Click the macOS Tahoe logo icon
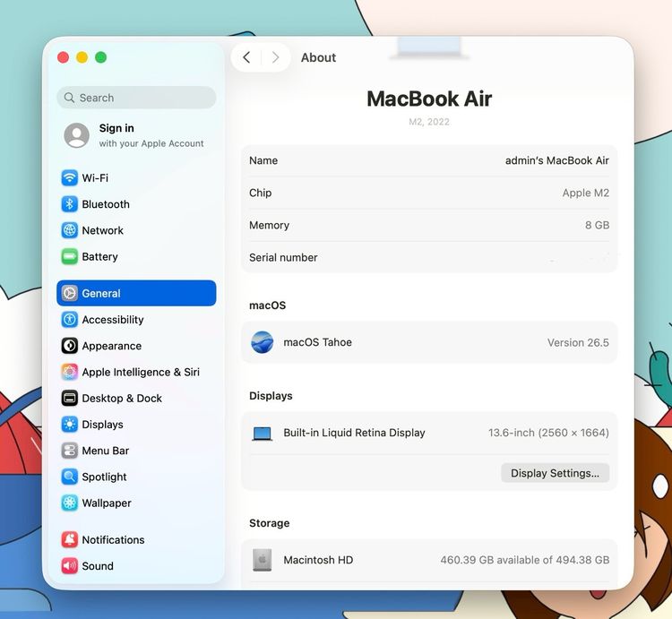 263,342
